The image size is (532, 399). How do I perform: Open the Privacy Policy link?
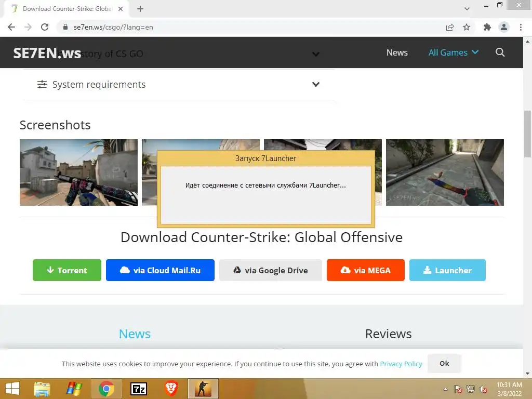[401, 364]
